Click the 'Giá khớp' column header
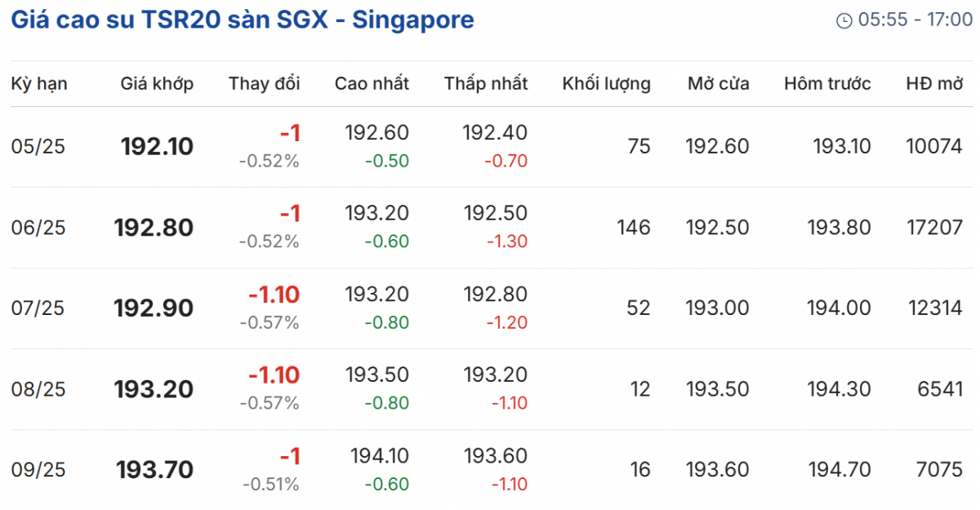The image size is (980, 510). pyautogui.click(x=157, y=83)
